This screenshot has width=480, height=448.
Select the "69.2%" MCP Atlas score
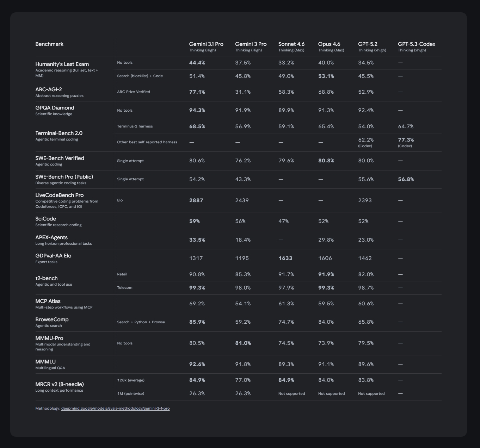coord(197,304)
